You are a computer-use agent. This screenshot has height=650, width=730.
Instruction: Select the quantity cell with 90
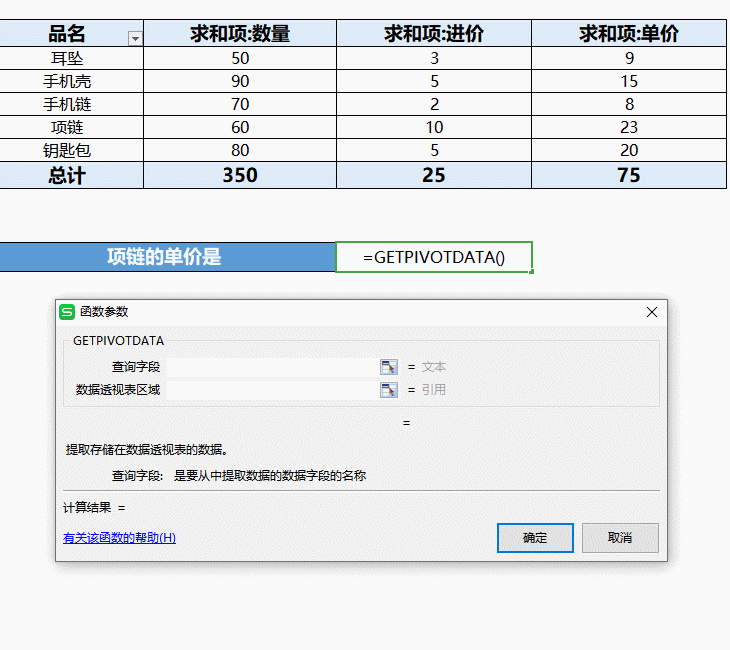coord(240,81)
